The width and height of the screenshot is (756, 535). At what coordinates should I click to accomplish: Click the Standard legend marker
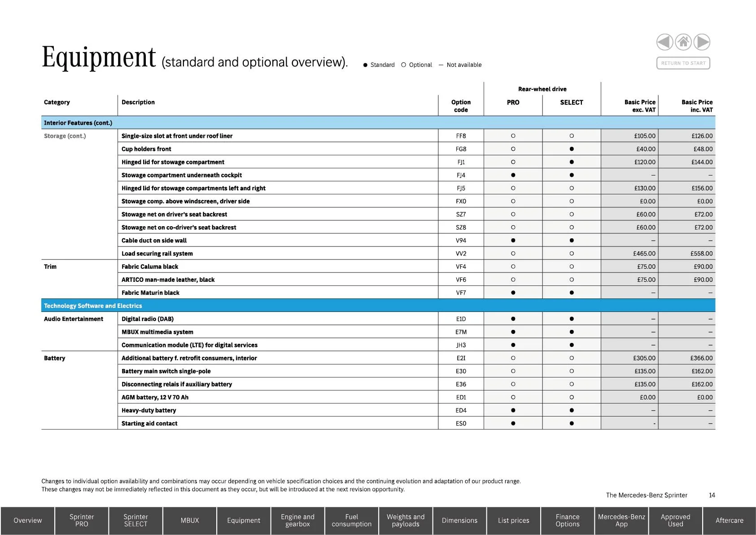(365, 65)
